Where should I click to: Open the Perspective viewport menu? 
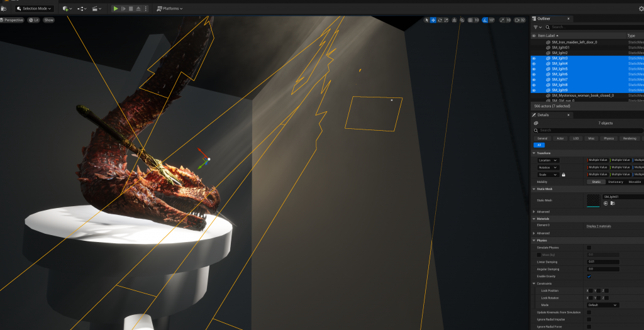(x=13, y=20)
